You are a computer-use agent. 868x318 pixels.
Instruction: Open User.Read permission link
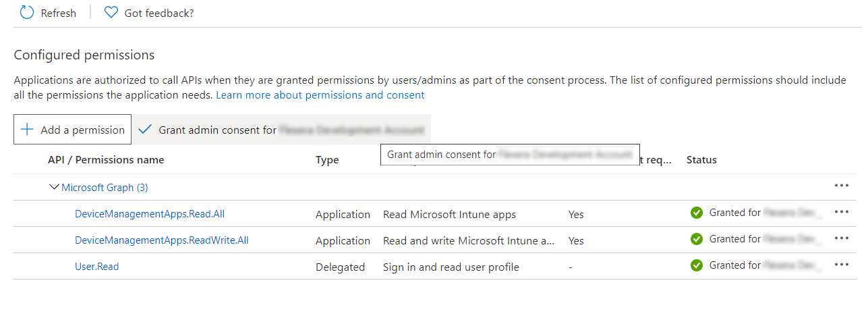(x=97, y=267)
